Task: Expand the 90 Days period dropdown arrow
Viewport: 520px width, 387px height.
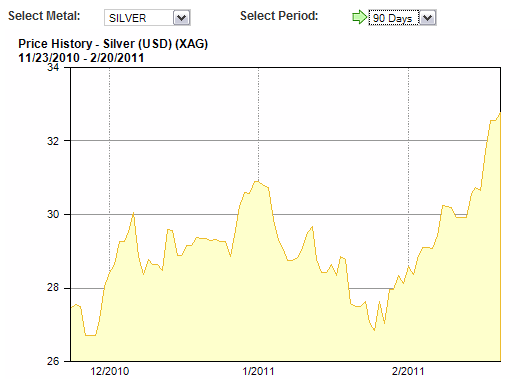Action: 427,18
